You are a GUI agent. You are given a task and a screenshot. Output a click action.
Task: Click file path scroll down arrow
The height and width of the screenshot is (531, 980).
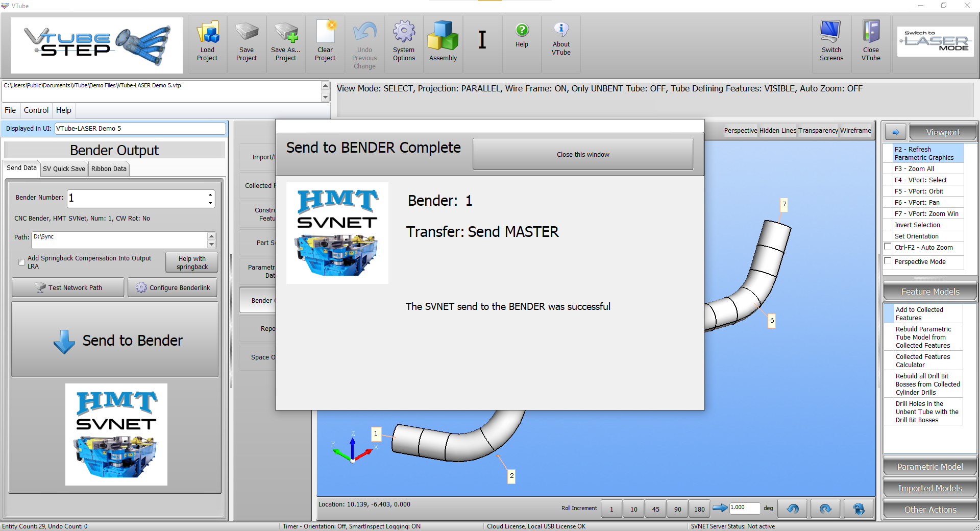click(x=325, y=97)
